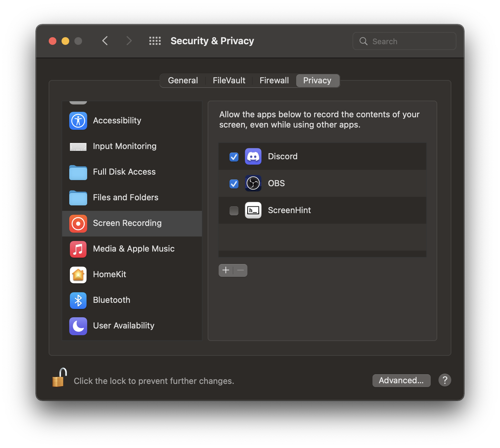Select the Discord name in the app list
Viewport: 500px width, 448px height.
click(x=283, y=156)
